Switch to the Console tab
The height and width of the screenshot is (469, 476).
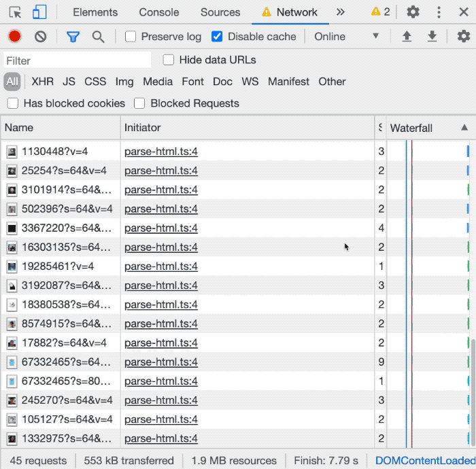[x=159, y=12]
